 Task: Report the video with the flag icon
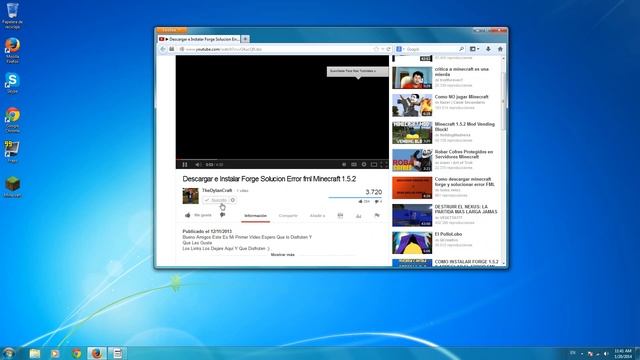377,216
